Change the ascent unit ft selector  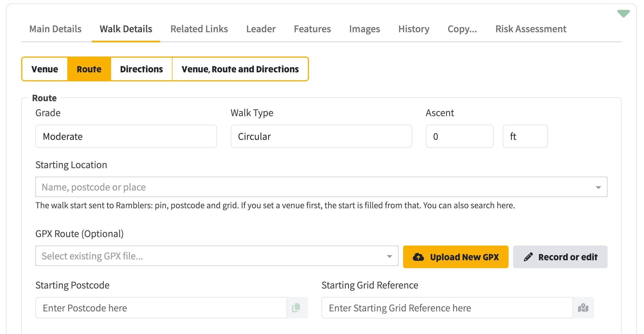click(525, 136)
